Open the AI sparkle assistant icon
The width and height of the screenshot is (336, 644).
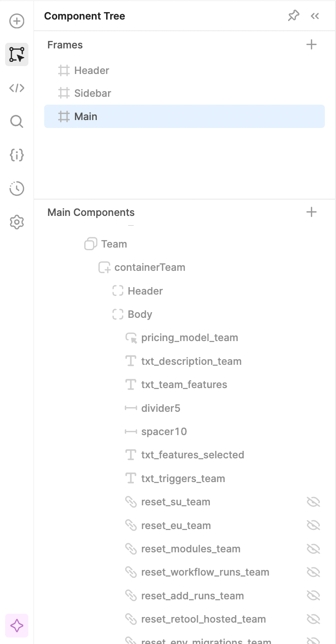[x=17, y=626]
